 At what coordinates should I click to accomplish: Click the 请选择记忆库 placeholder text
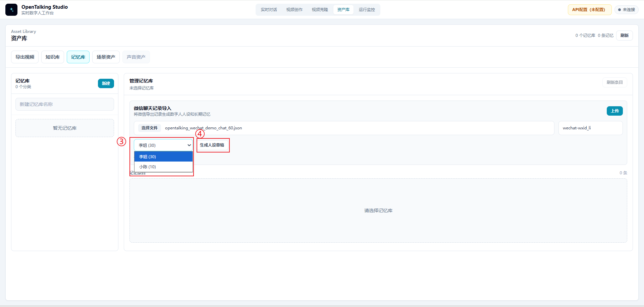pyautogui.click(x=378, y=210)
